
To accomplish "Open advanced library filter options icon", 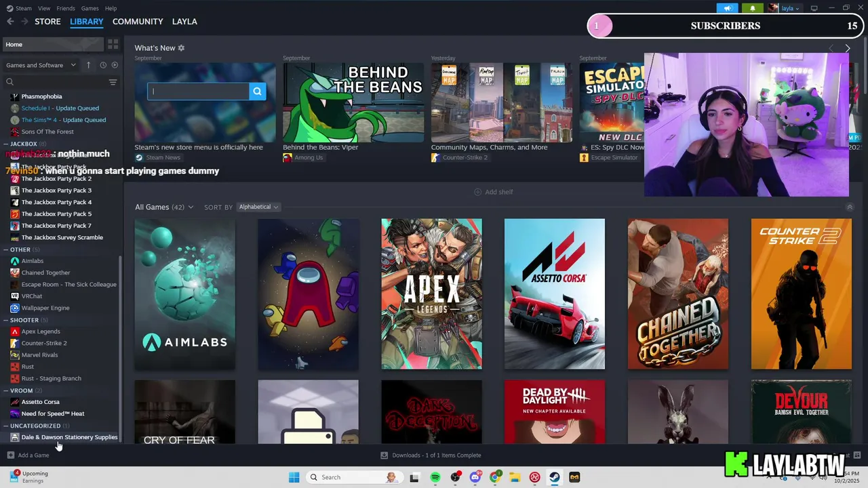I will [x=113, y=82].
